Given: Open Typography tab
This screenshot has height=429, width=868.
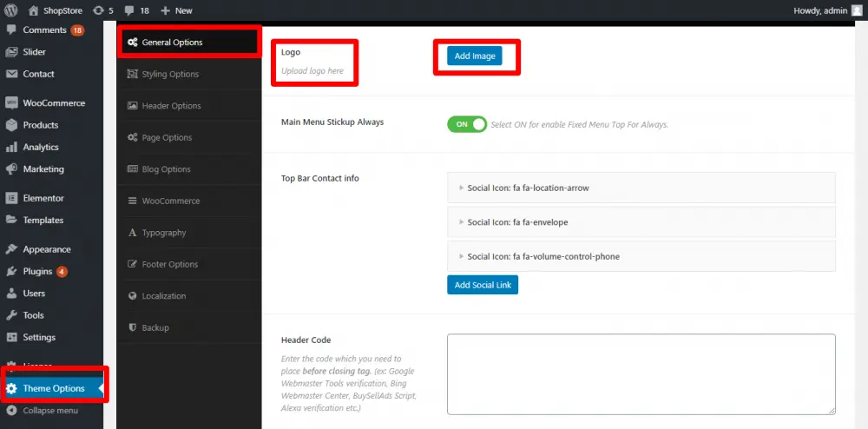Looking at the screenshot, I should pos(188,233).
